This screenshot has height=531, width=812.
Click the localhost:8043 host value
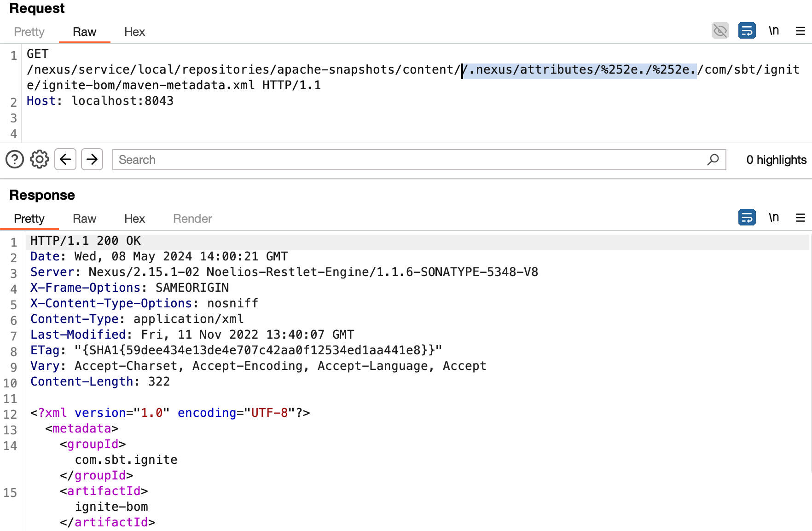click(122, 101)
